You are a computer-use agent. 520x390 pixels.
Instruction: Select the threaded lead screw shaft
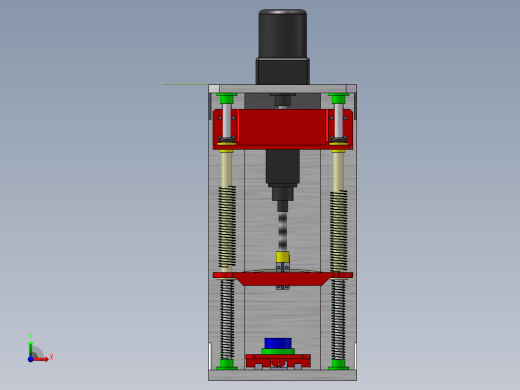(282, 232)
